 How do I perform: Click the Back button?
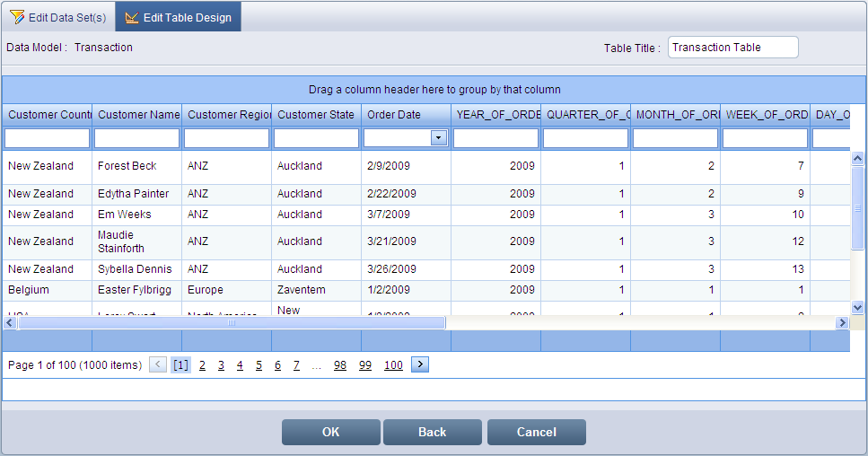(432, 432)
